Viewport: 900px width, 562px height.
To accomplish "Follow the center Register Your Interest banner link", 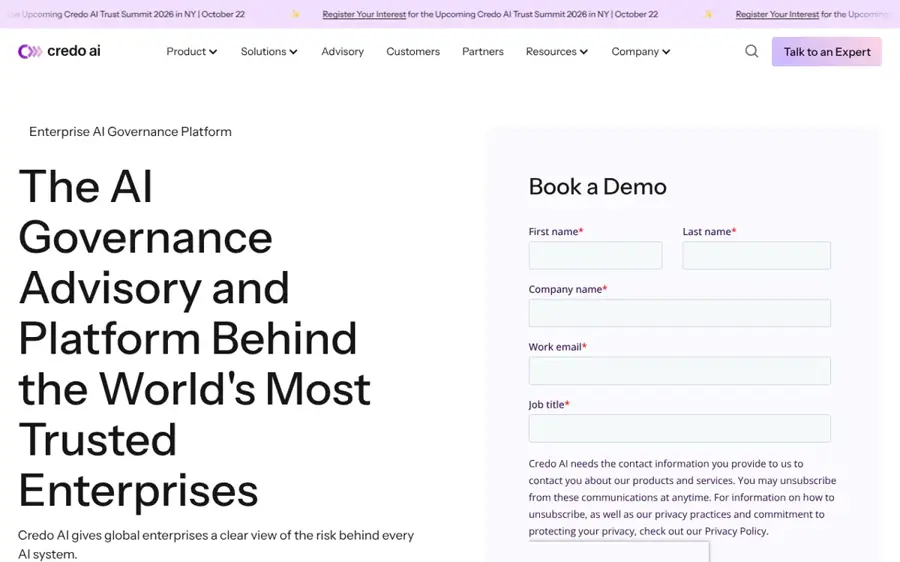I will coord(364,14).
